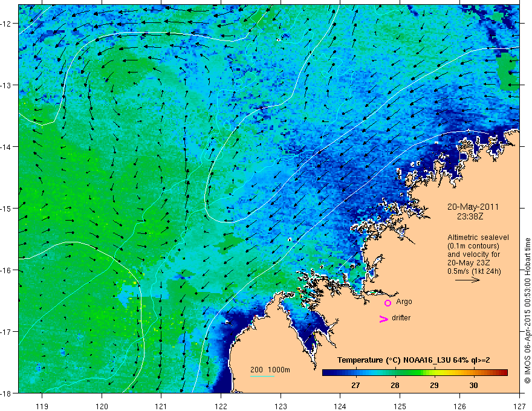Click the 'and velocity for' caption line
The width and height of the screenshot is (532, 411).
coord(473,254)
